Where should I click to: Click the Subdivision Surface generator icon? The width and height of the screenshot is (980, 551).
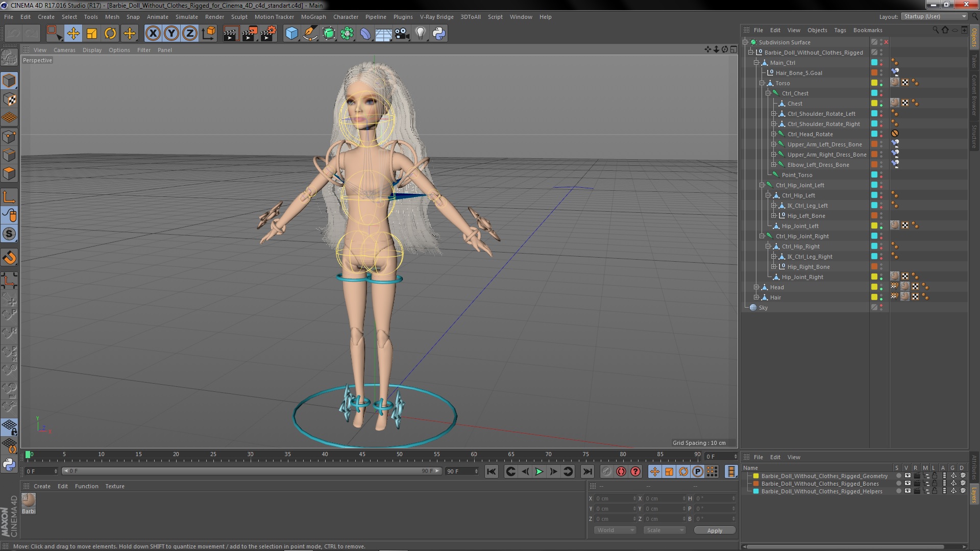click(x=329, y=34)
